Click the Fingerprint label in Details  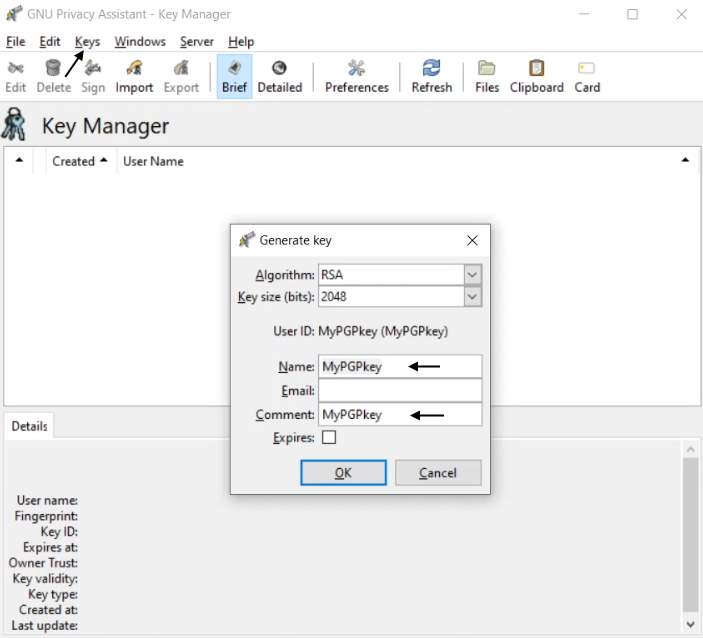click(x=46, y=516)
